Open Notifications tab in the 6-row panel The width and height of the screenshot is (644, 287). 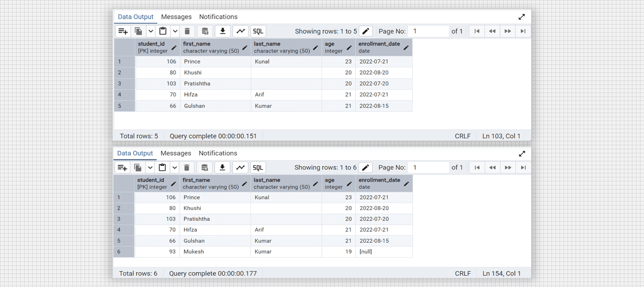pos(218,153)
